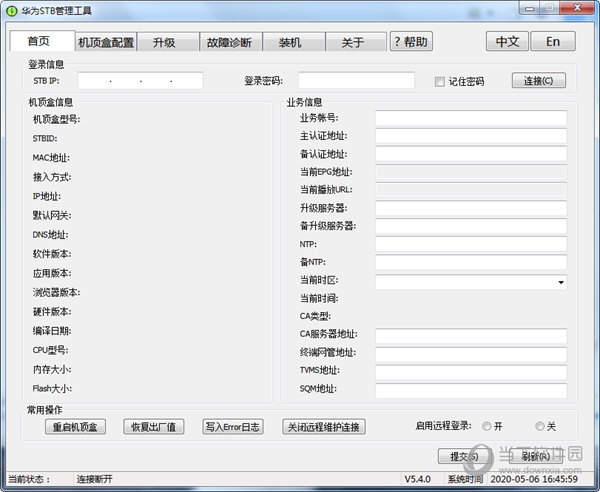Click the 恢复出厂值 button
The height and width of the screenshot is (492, 600).
152,427
